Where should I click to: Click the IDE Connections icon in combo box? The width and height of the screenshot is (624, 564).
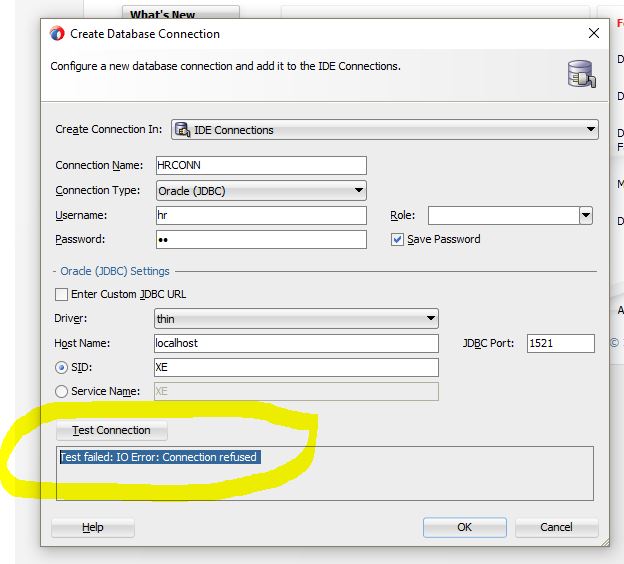[x=182, y=129]
